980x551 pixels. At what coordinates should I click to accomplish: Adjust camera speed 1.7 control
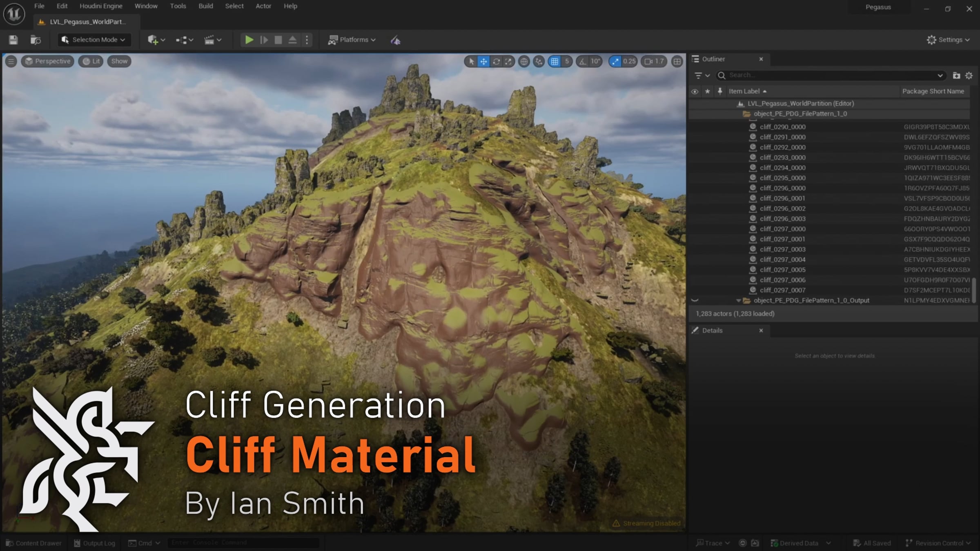coord(654,61)
